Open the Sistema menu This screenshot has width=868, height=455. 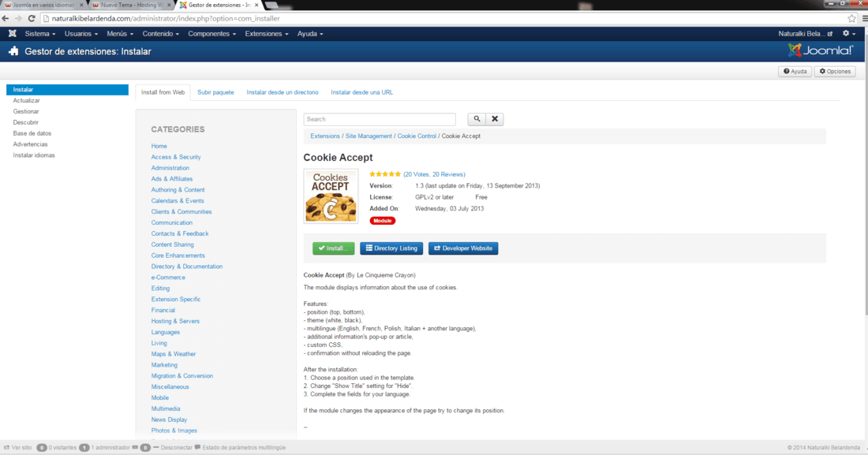click(x=40, y=34)
